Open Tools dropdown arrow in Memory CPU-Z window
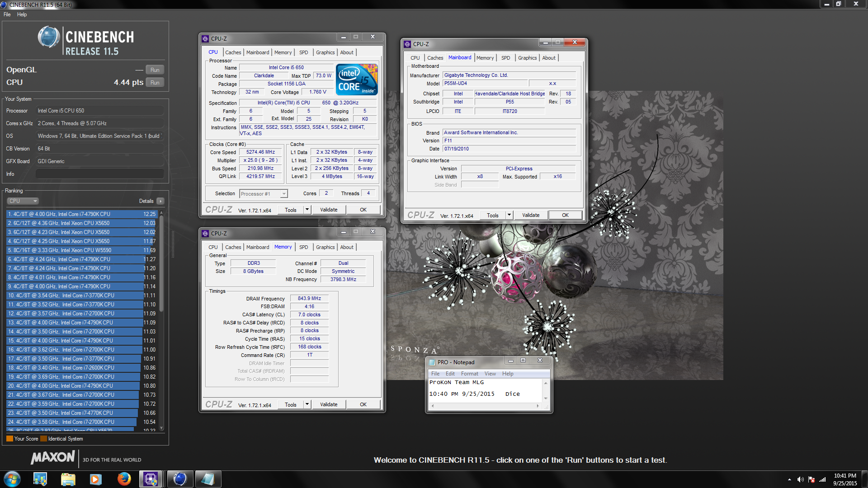The width and height of the screenshot is (868, 488). click(307, 404)
